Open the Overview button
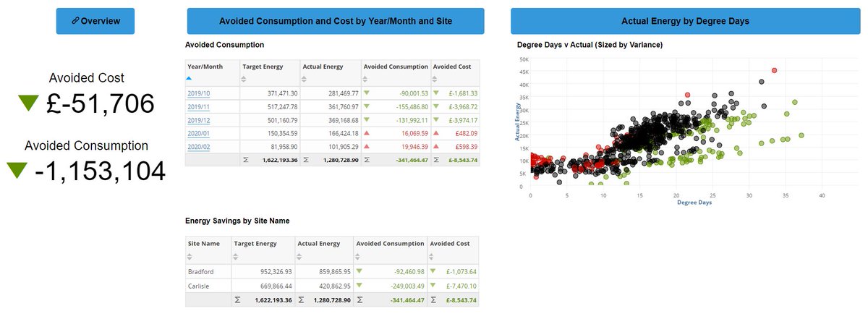This screenshot has width=868, height=319. pos(95,21)
